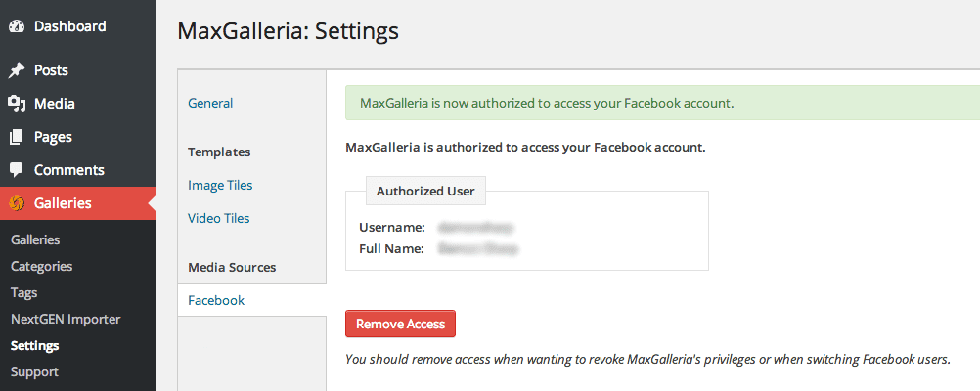
Task: Click the Posts pushpin icon
Action: pos(17,70)
